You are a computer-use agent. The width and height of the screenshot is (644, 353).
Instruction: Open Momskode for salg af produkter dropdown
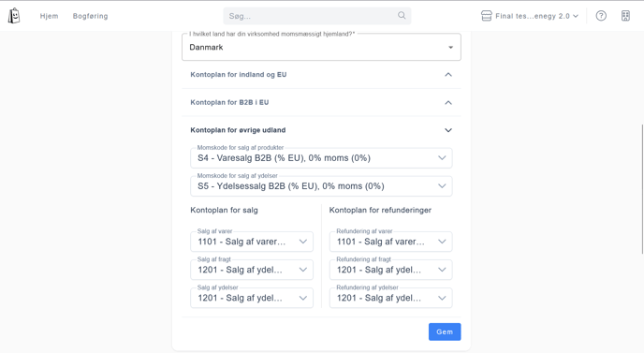[x=321, y=158]
